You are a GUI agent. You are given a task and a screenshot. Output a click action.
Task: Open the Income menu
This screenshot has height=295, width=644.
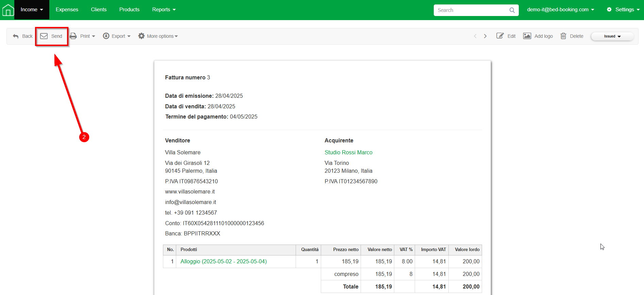(32, 10)
